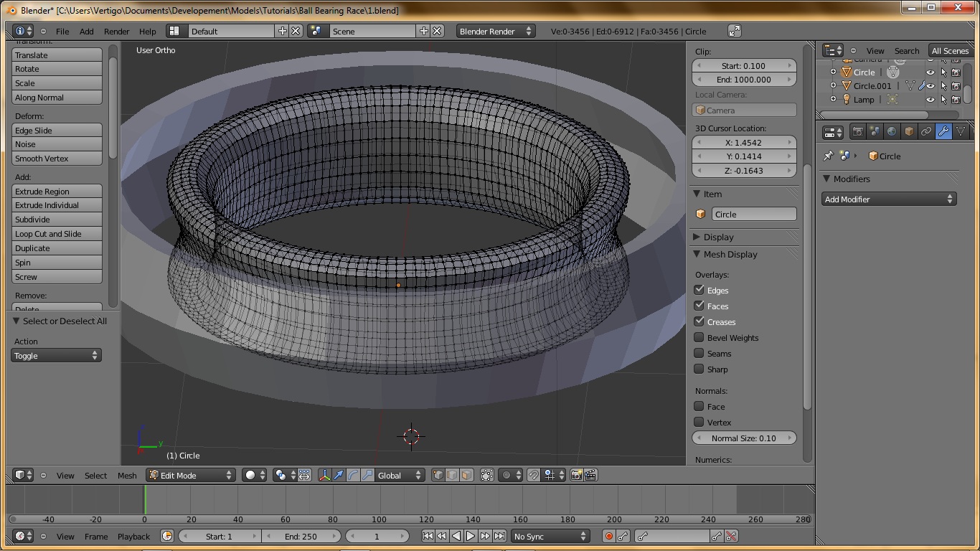Viewport: 980px width, 551px height.
Task: Switch to vertex select mode
Action: pos(438,475)
